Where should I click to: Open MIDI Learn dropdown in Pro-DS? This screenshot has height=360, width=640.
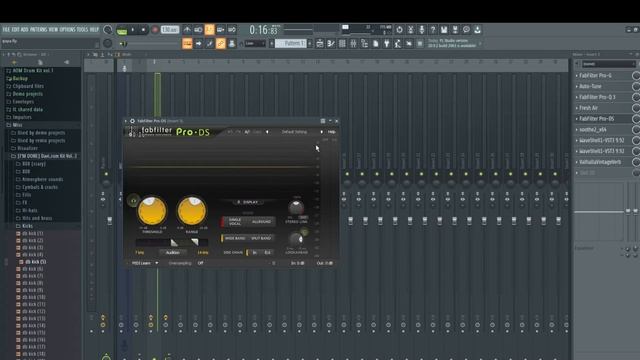click(144, 263)
